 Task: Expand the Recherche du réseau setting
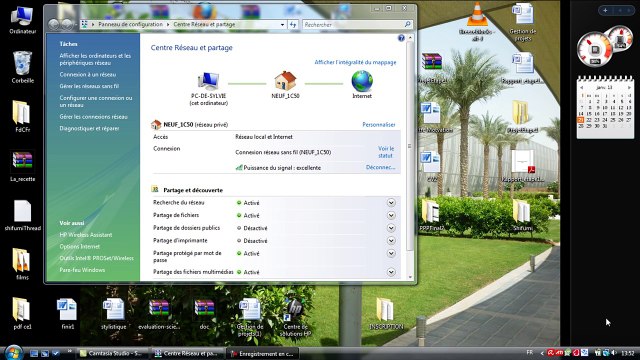click(391, 202)
